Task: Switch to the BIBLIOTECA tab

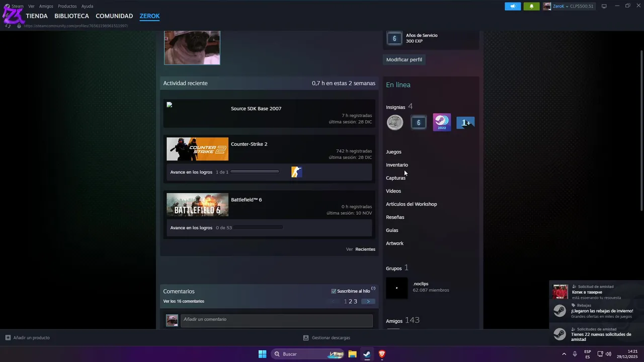Action: point(71,16)
